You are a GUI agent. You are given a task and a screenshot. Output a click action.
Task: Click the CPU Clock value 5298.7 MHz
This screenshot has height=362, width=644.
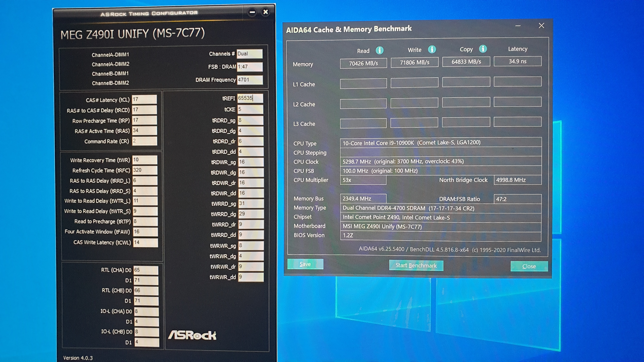441,161
